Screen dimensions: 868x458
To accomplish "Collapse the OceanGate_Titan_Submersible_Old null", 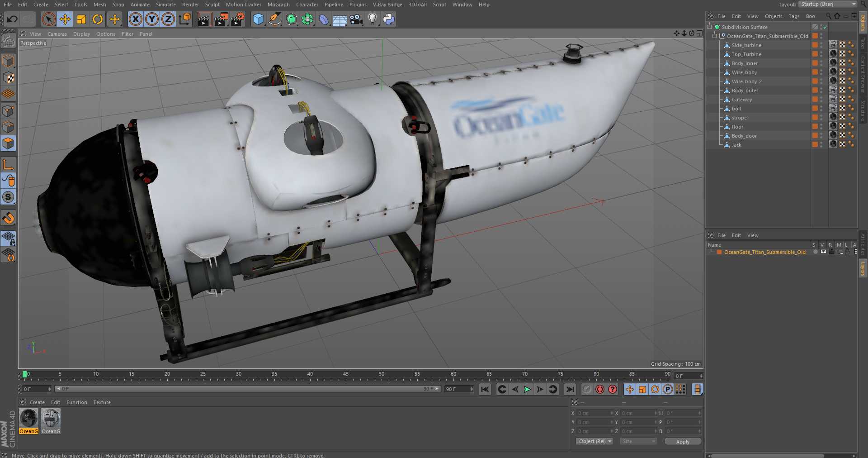I will (x=715, y=36).
